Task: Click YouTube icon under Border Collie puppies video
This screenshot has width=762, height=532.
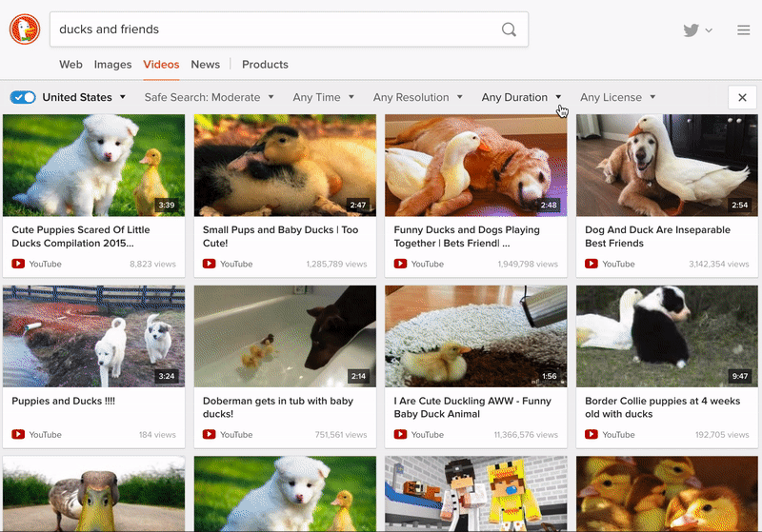Action: click(592, 435)
